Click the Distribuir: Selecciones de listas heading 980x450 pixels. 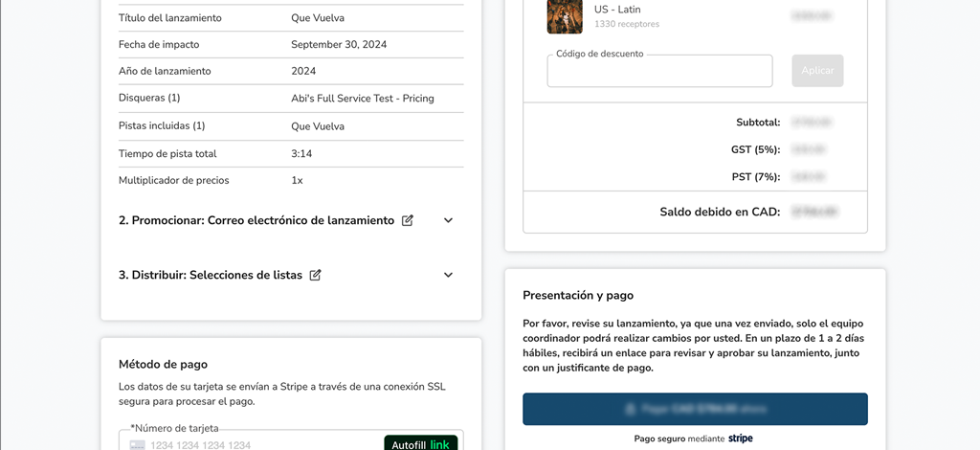click(x=210, y=275)
